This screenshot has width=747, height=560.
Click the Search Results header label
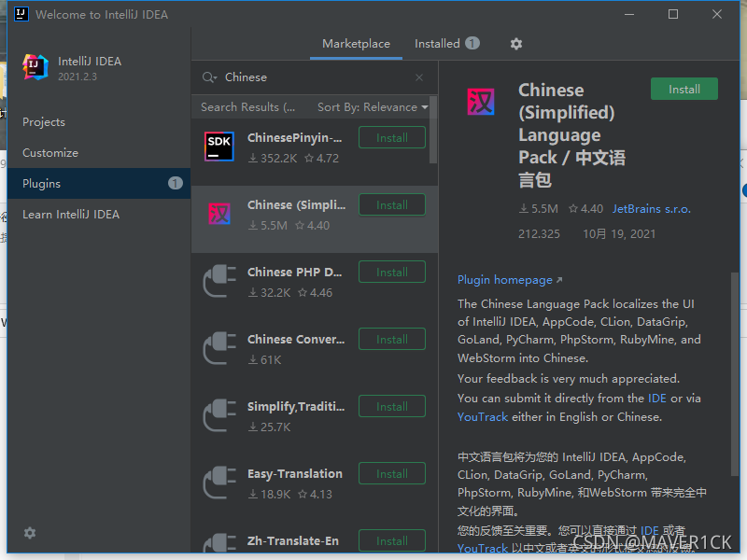coord(247,107)
